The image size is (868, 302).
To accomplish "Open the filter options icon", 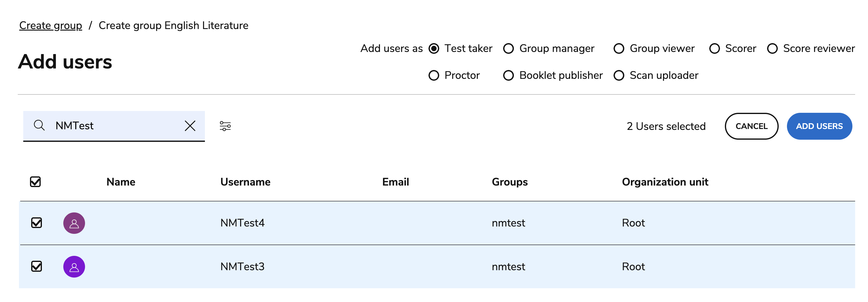I will point(225,126).
